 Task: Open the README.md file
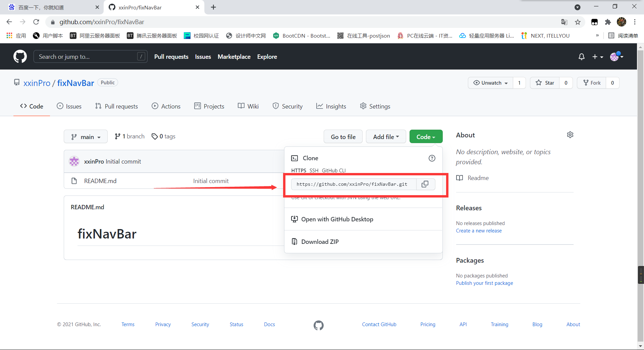tap(100, 181)
